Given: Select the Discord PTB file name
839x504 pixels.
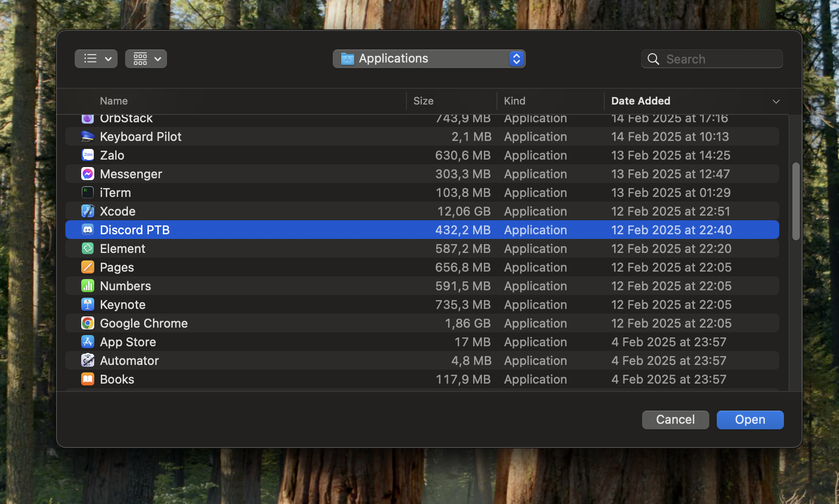Looking at the screenshot, I should tap(135, 230).
